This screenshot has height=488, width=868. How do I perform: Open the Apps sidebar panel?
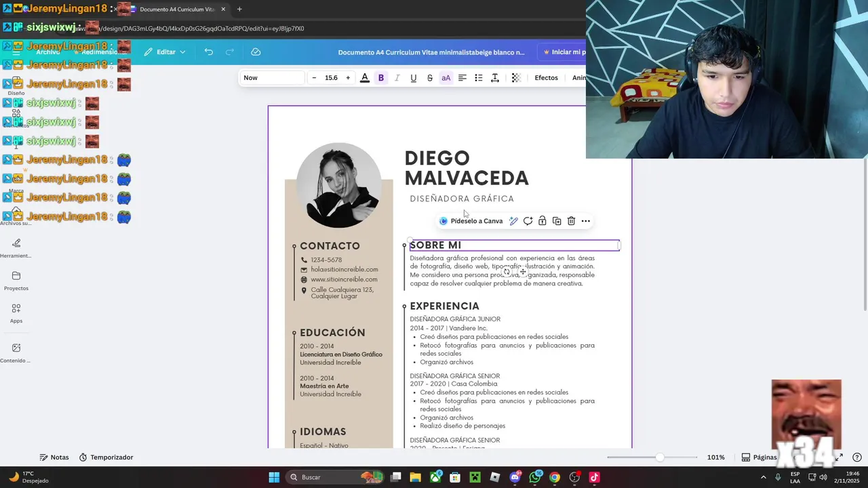pos(16,313)
